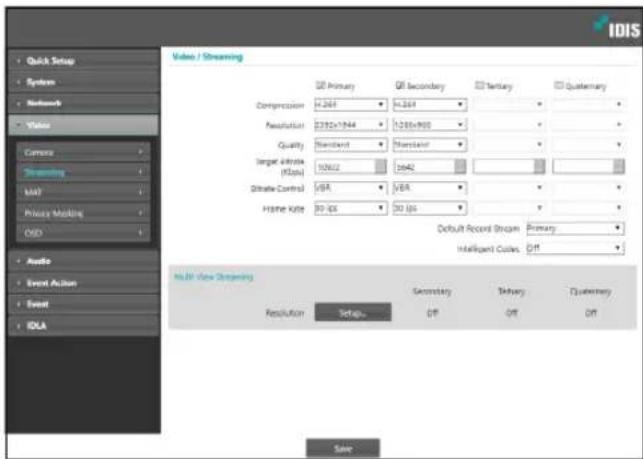643x459 pixels.
Task: Open Primary Compression dropdown
Action: pyautogui.click(x=351, y=105)
